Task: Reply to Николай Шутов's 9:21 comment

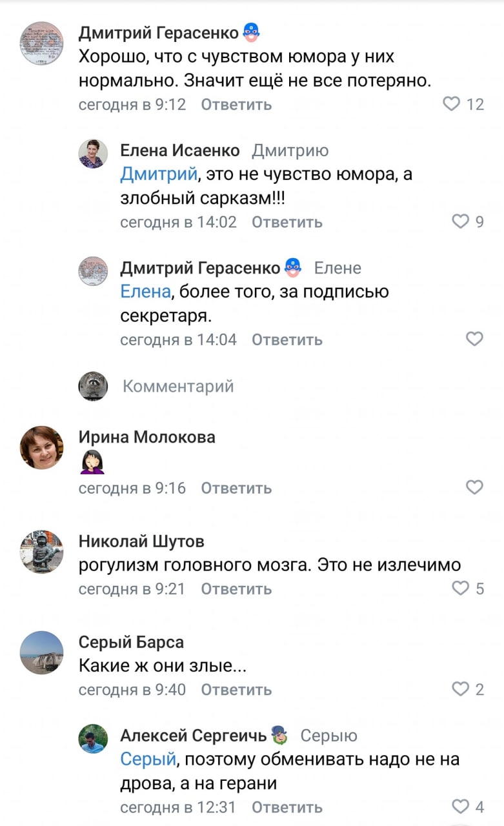Action: point(236,589)
